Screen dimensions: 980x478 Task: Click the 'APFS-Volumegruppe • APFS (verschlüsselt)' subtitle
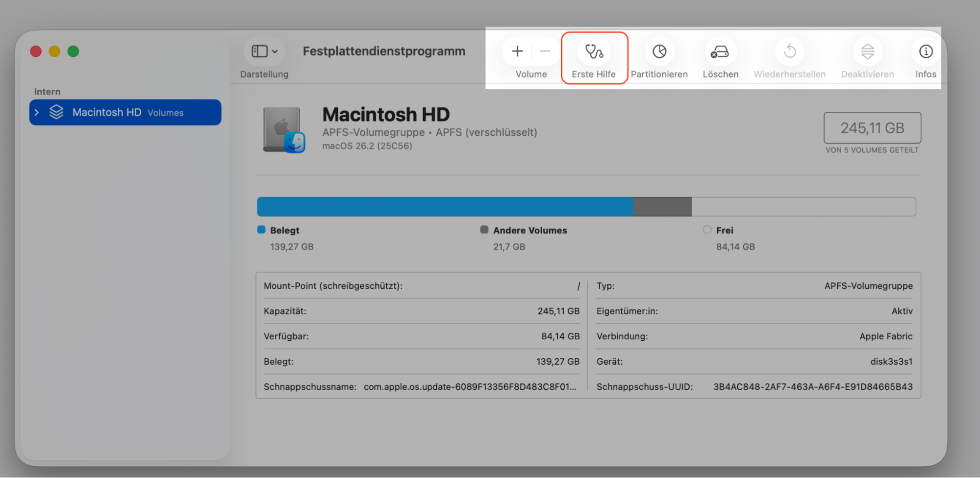(x=430, y=132)
